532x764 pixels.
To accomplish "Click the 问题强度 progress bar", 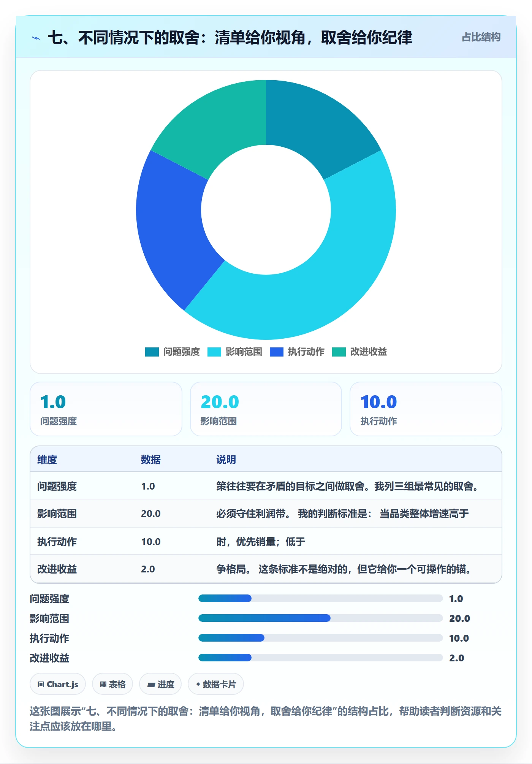I will (x=320, y=598).
